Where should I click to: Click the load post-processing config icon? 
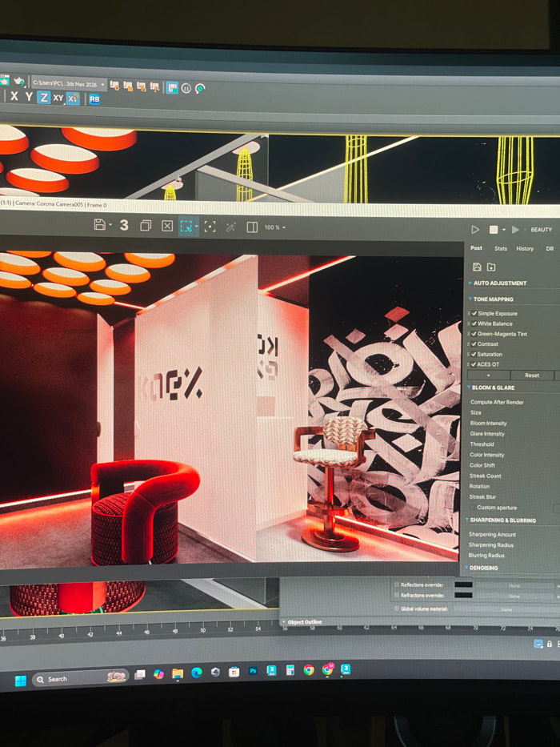[x=491, y=267]
